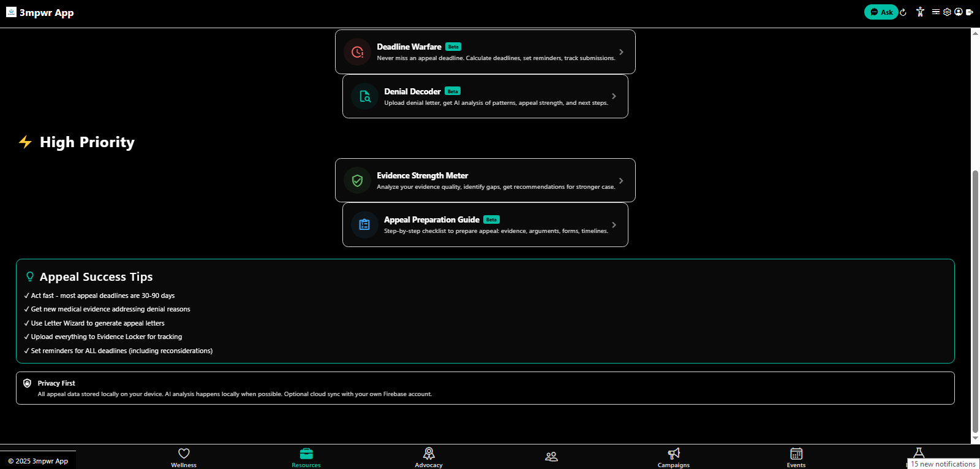This screenshot has height=469, width=980.
Task: Open the Deadline Warfare card
Action: tap(485, 52)
